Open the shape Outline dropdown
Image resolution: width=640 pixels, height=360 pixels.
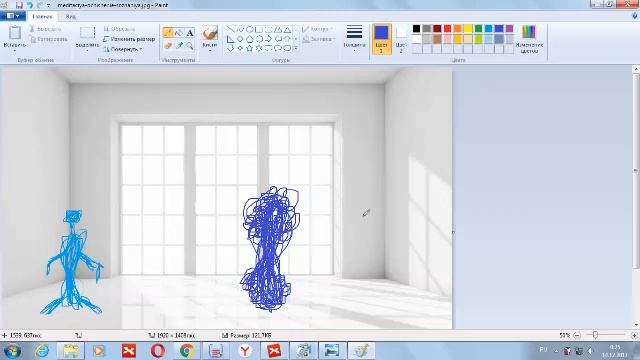(318, 29)
